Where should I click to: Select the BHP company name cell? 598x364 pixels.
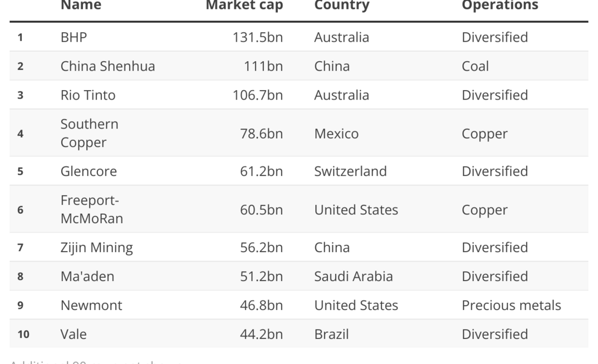[74, 37]
